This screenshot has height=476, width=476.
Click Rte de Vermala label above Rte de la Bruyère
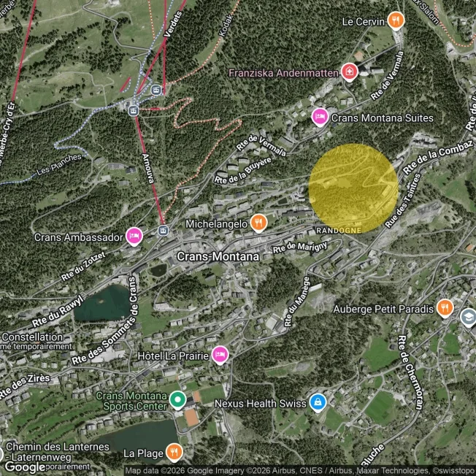tap(261, 145)
